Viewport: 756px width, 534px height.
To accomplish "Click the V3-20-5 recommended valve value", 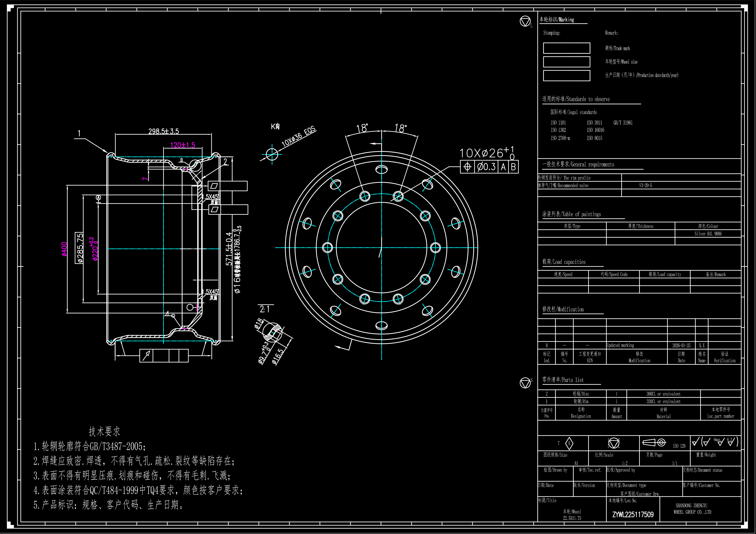I will [645, 185].
